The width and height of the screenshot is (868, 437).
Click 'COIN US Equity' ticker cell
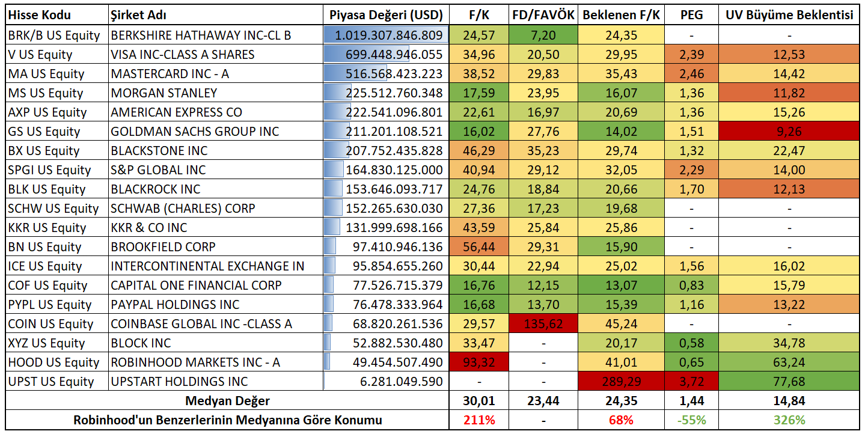pyautogui.click(x=57, y=323)
